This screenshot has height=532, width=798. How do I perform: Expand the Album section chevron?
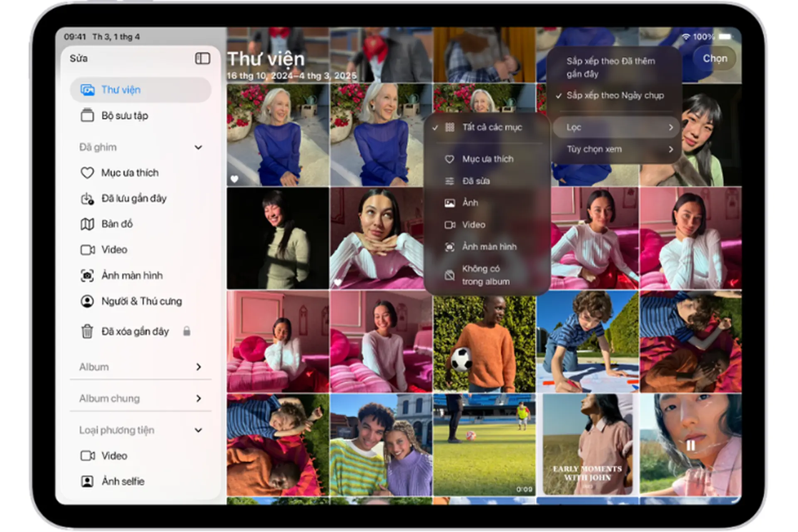point(198,367)
